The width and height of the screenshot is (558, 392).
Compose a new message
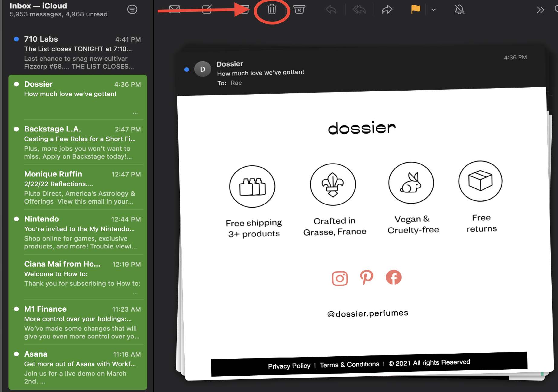point(207,9)
